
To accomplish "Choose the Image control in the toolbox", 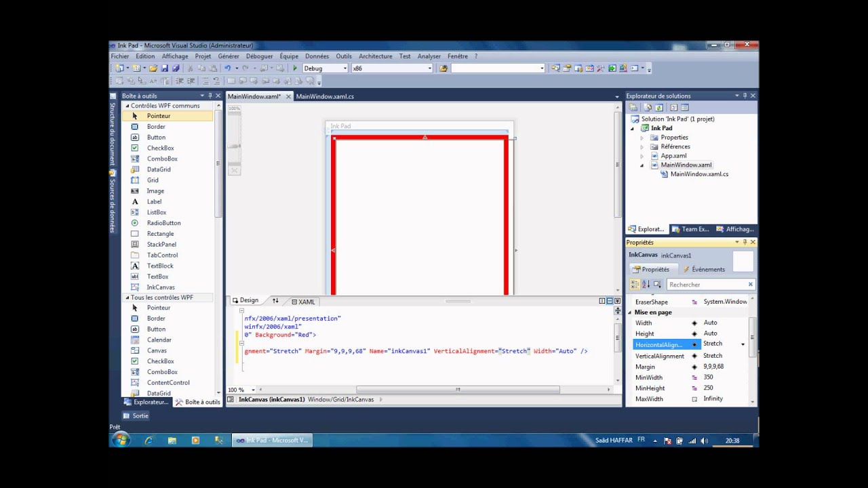I will pyautogui.click(x=167, y=191).
